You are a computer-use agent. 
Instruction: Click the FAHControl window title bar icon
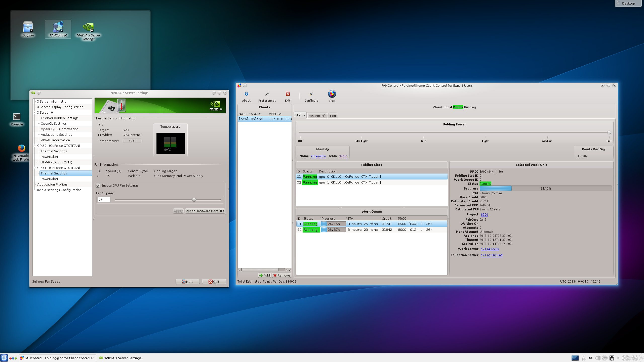pos(239,85)
